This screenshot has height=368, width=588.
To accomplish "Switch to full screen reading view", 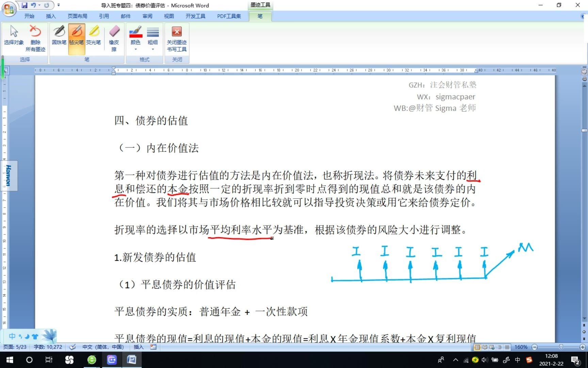I will (x=485, y=347).
